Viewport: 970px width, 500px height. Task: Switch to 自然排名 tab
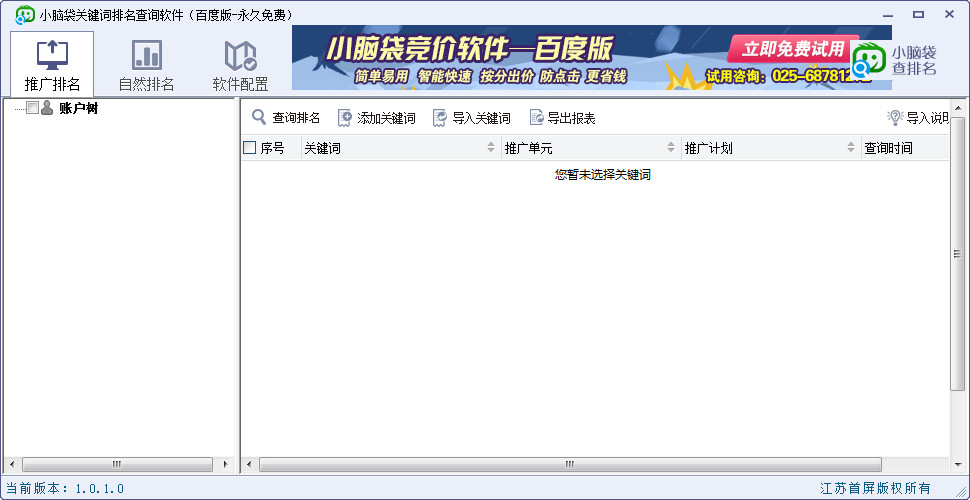(147, 63)
